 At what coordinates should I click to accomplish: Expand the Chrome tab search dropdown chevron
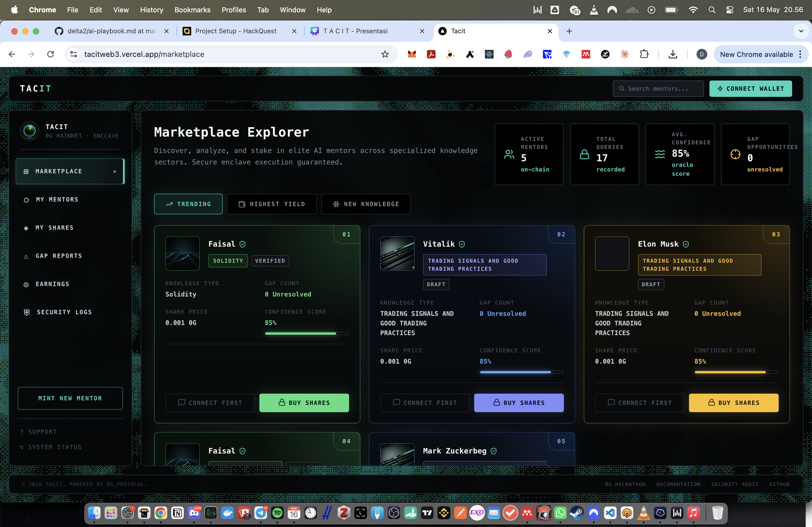801,31
